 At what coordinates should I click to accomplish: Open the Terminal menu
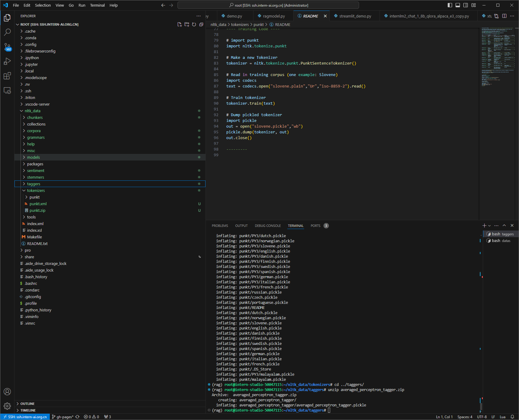coord(97,5)
